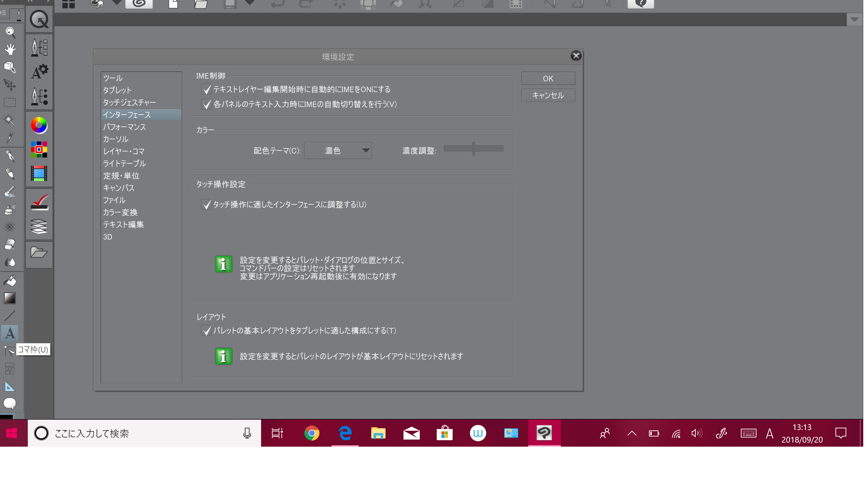Toggle tablet palette layout checkbox
Viewport: 868px width, 488px height.
point(206,331)
